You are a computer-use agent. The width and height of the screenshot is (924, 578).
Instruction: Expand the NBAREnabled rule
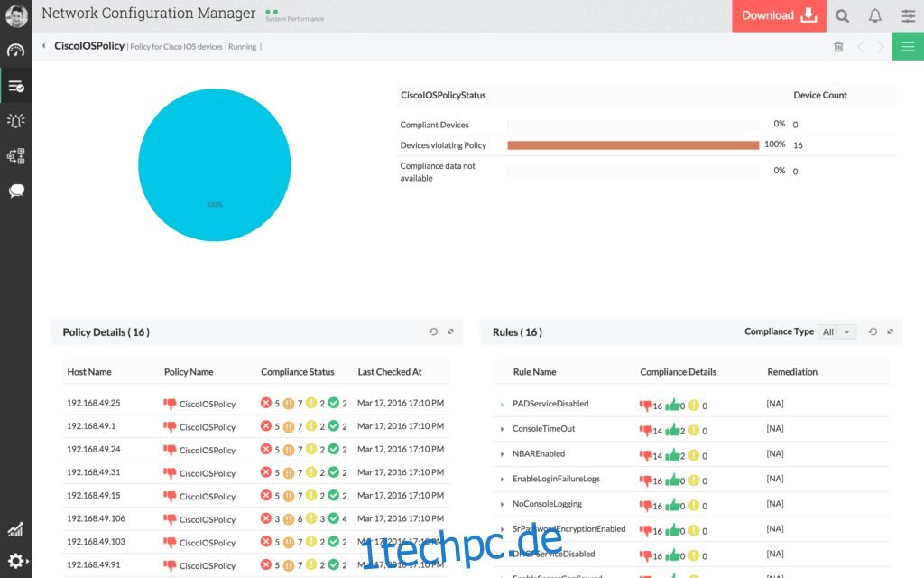tap(502, 455)
